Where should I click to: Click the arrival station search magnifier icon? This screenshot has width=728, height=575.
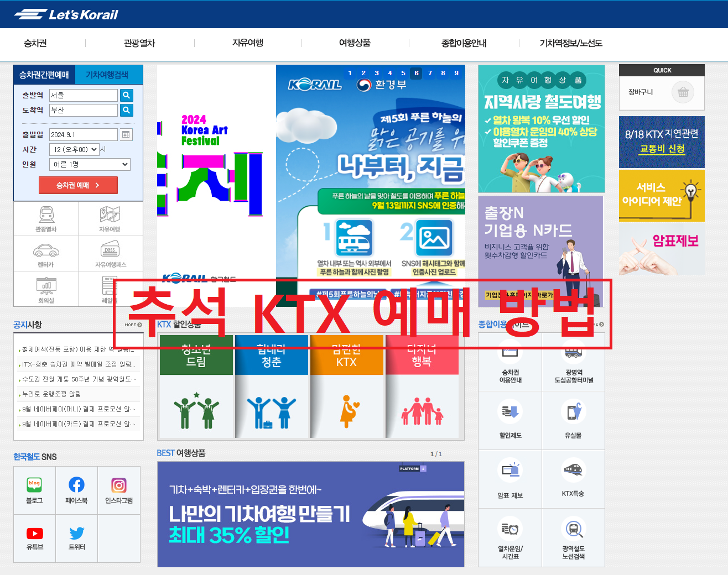click(x=127, y=110)
